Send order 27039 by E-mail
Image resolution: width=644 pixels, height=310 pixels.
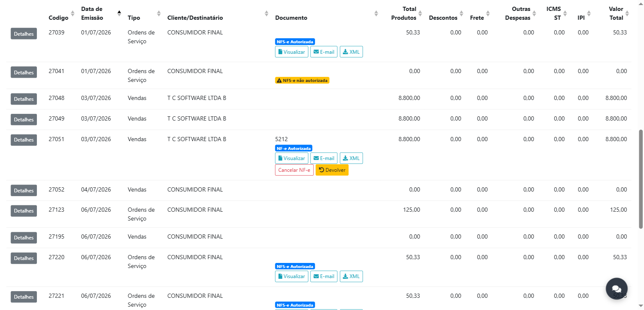click(324, 52)
